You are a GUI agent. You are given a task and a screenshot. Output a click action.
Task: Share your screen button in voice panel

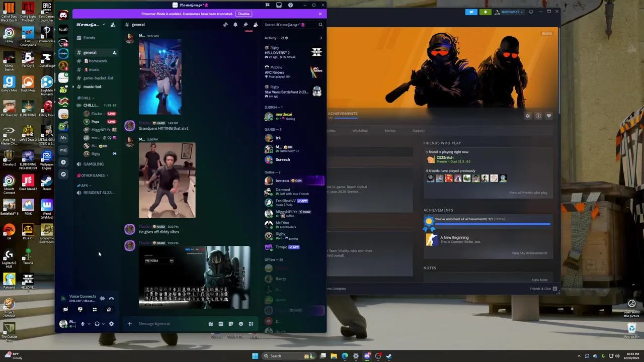[80, 310]
